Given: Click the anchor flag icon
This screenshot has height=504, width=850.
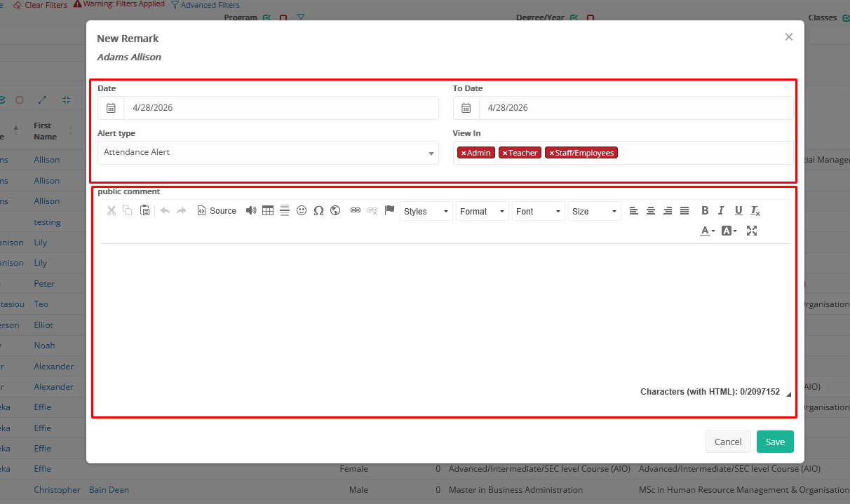Looking at the screenshot, I should [390, 210].
